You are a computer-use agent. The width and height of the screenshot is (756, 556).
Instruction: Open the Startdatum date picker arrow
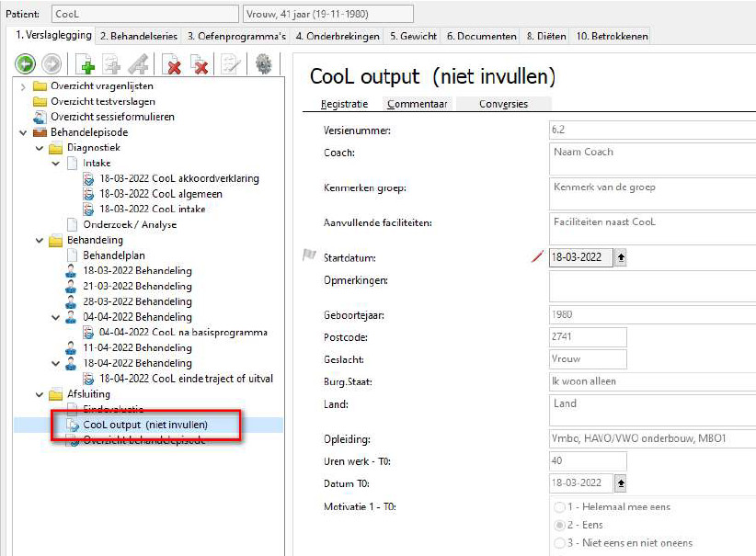coord(621,257)
